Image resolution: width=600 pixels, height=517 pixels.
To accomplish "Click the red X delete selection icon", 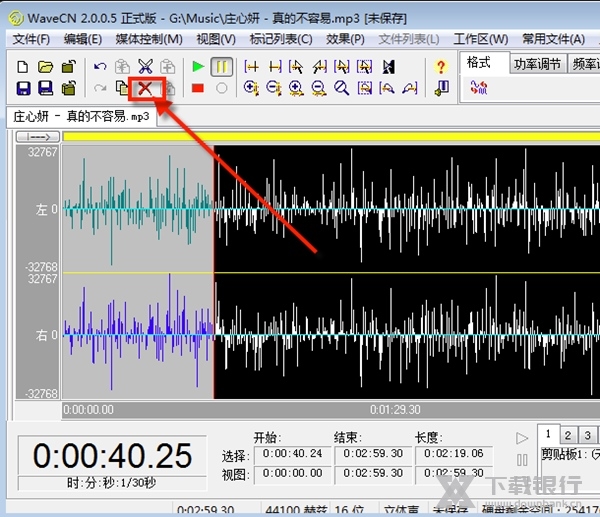I will [146, 88].
